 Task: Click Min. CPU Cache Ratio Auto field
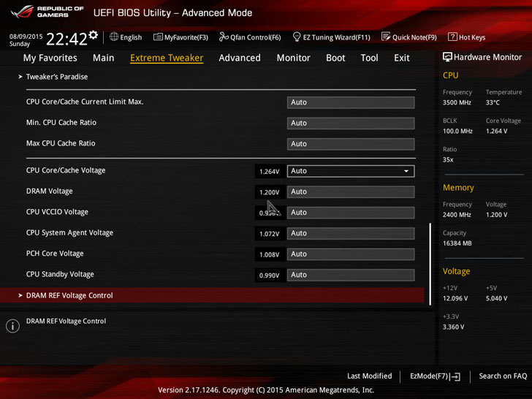[351, 123]
